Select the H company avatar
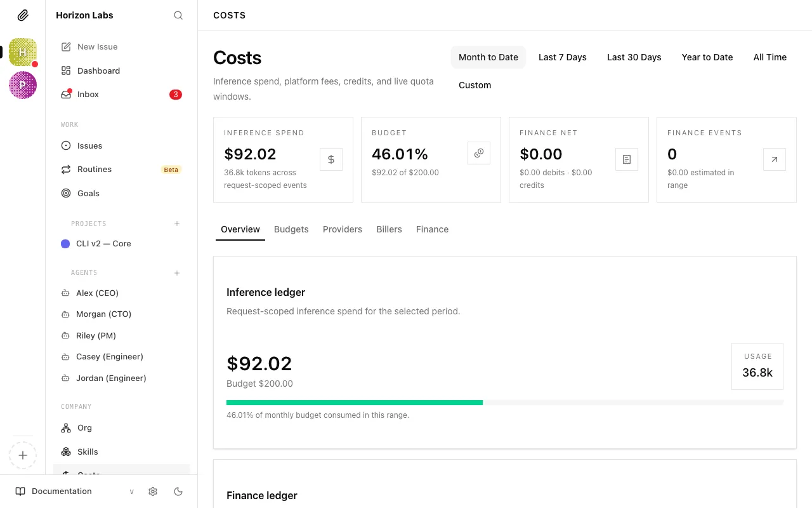 (x=23, y=52)
